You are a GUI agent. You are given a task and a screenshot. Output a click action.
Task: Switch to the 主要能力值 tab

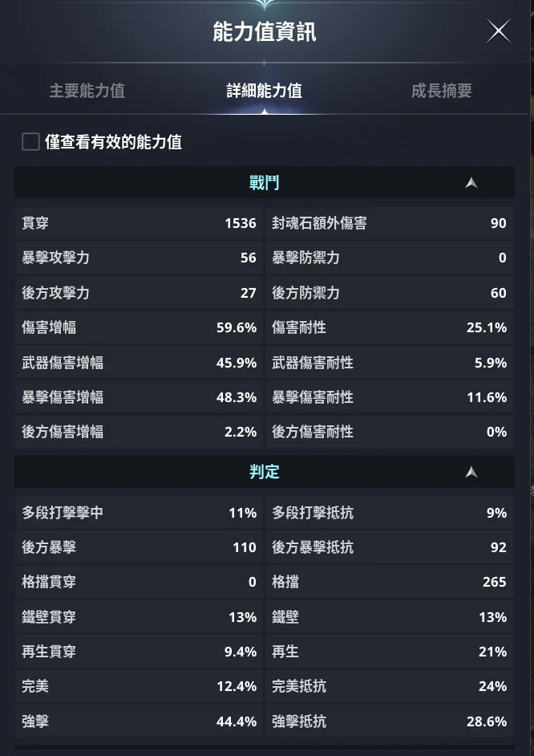pyautogui.click(x=87, y=91)
